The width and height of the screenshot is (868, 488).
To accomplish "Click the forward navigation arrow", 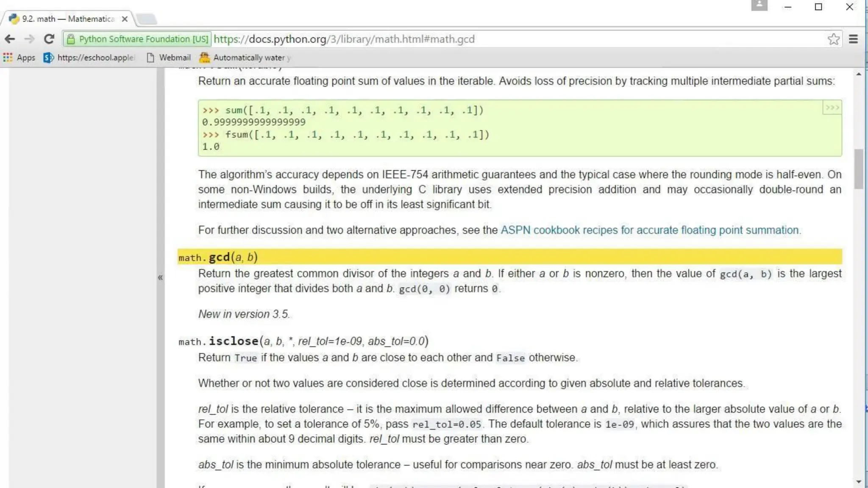I will click(29, 39).
